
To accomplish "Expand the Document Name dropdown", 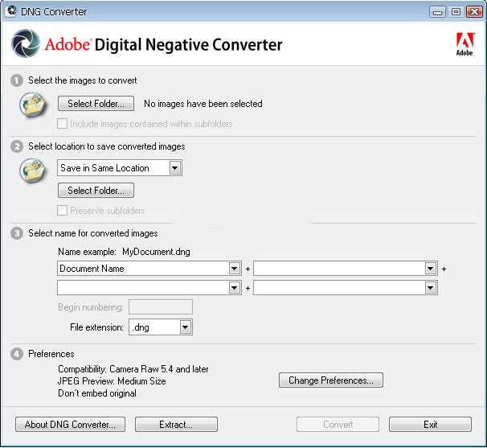I will click(x=235, y=269).
